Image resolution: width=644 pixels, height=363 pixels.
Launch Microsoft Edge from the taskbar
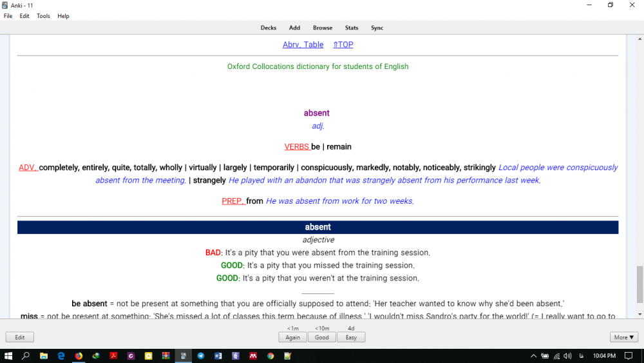click(61, 356)
